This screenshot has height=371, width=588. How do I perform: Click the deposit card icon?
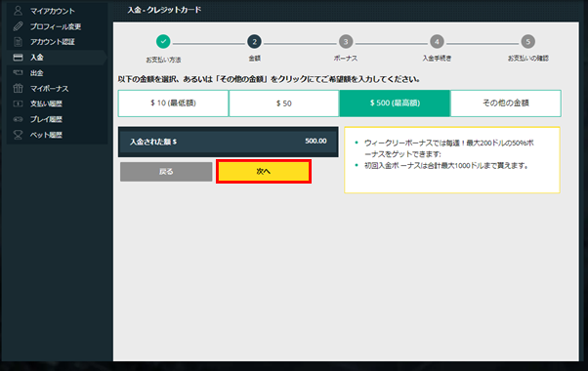18,58
